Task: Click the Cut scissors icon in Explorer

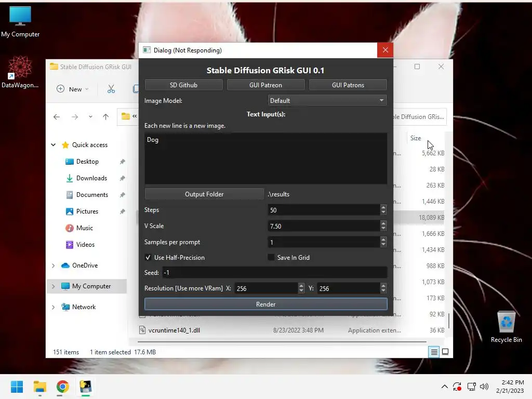Action: (111, 89)
